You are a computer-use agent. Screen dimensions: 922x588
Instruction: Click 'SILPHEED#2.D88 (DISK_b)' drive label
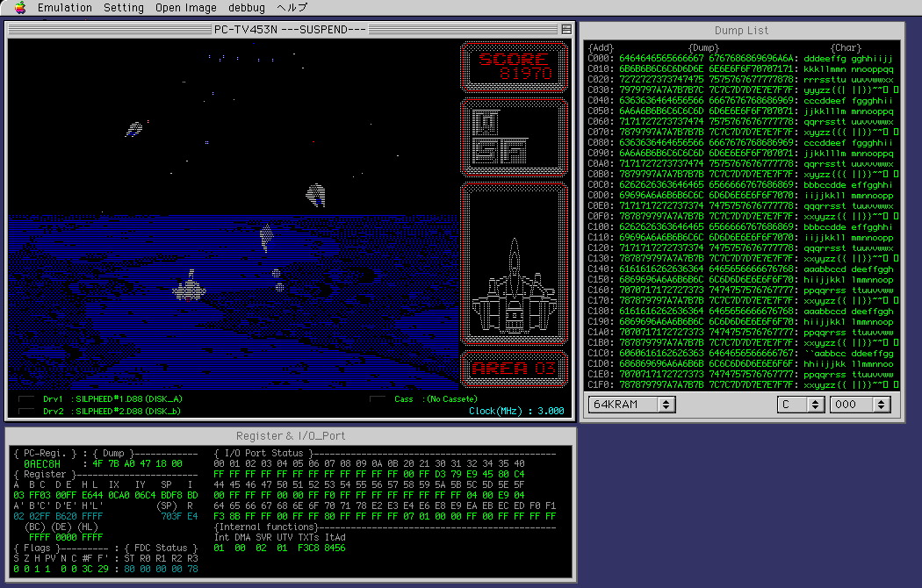click(128, 412)
